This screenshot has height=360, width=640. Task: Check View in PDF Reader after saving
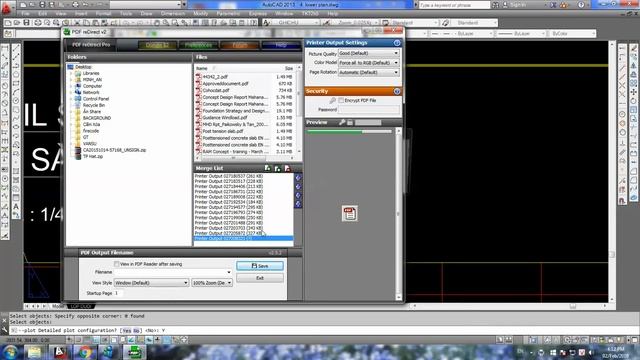pyautogui.click(x=117, y=264)
